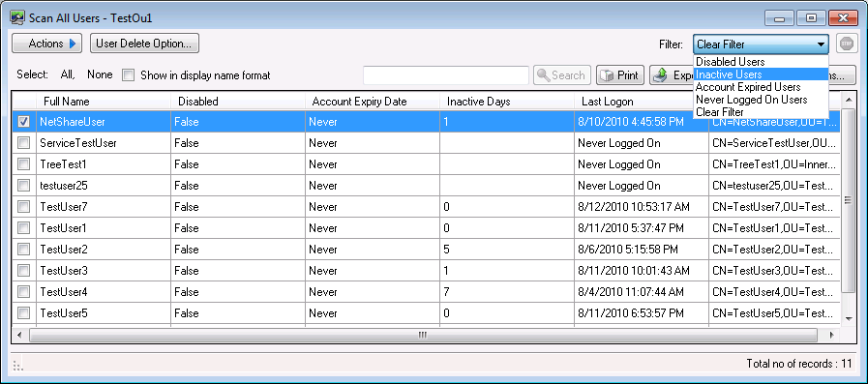Click last logon 8/6/2010 5:15:58 PM

click(x=642, y=250)
